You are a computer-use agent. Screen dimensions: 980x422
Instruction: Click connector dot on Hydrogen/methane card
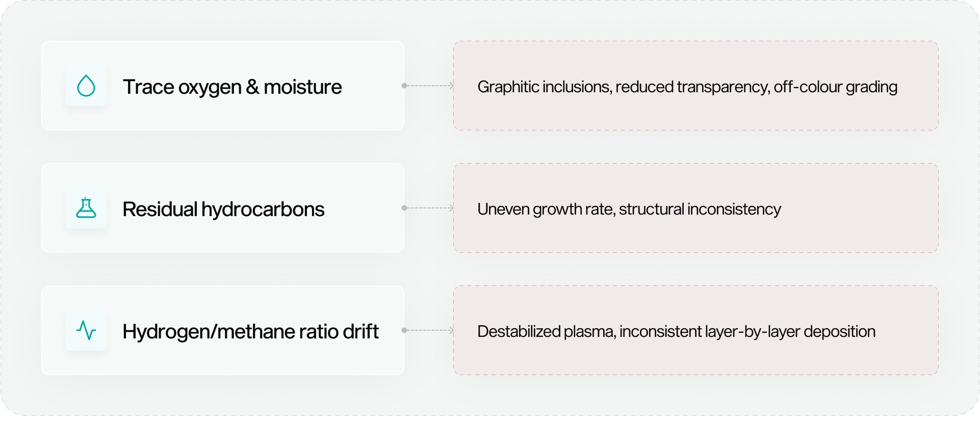(404, 330)
